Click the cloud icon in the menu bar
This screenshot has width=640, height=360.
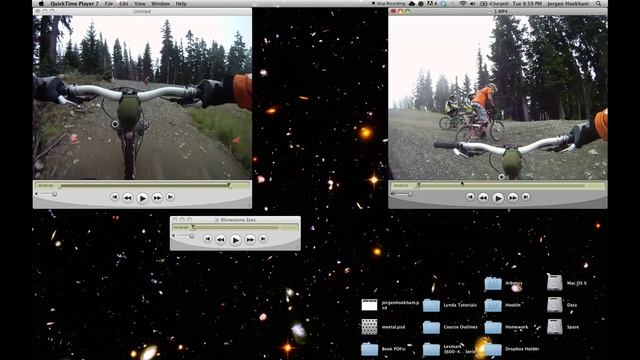click(x=412, y=4)
